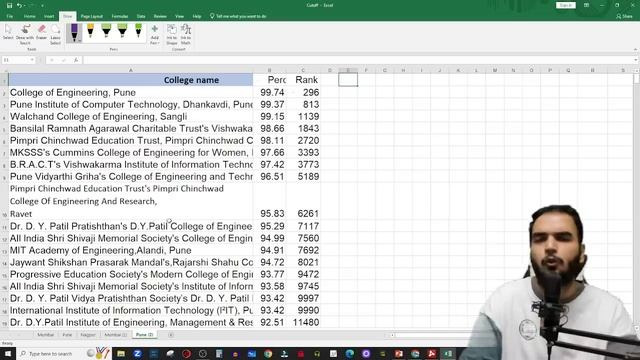Click the Save icon in the title bar
640x360 pixels.
[x=9, y=5]
